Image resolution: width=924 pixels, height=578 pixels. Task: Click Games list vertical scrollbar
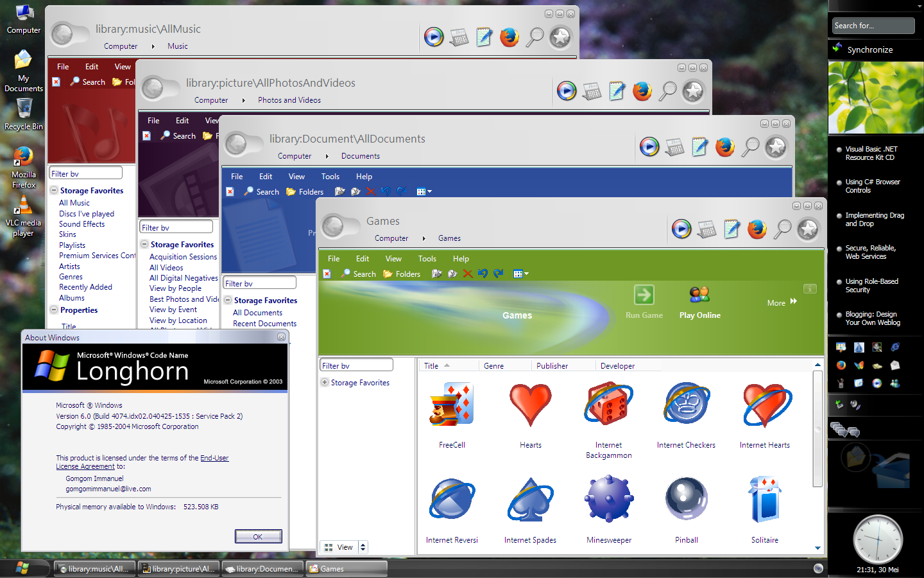pyautogui.click(x=817, y=428)
